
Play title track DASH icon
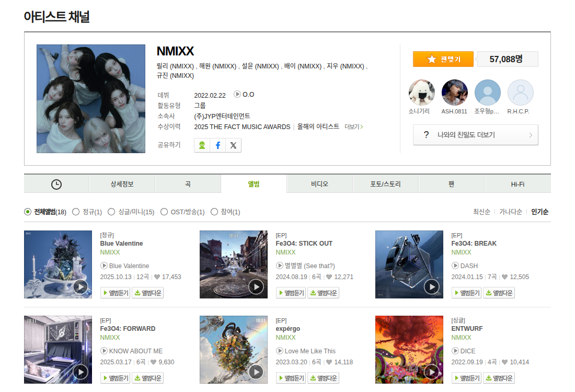(455, 266)
